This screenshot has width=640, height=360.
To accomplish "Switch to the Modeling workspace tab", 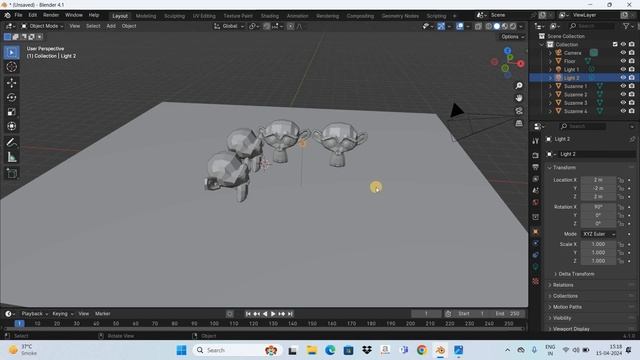I will [146, 16].
